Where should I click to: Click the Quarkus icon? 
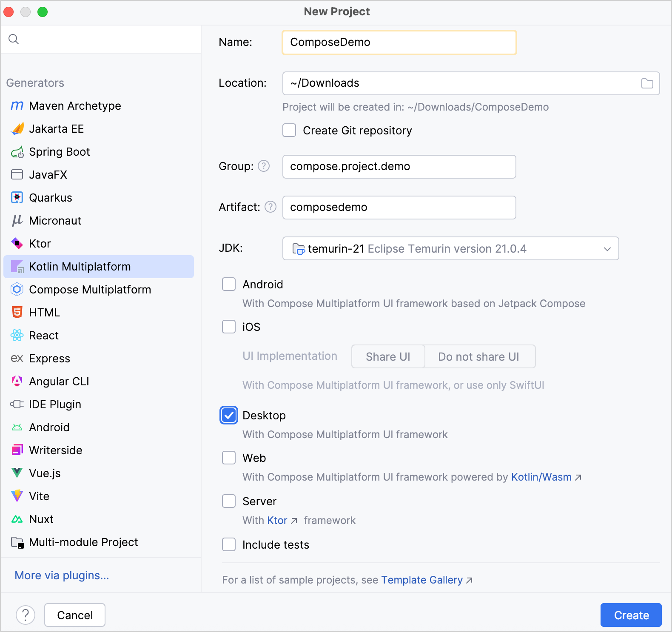pos(17,197)
